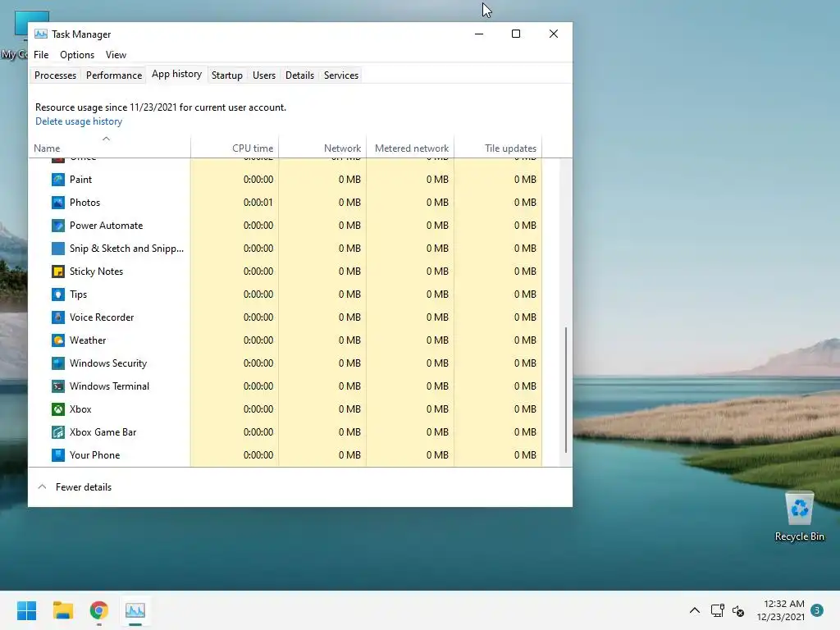Click the Weather app icon
840x630 pixels.
click(x=58, y=340)
